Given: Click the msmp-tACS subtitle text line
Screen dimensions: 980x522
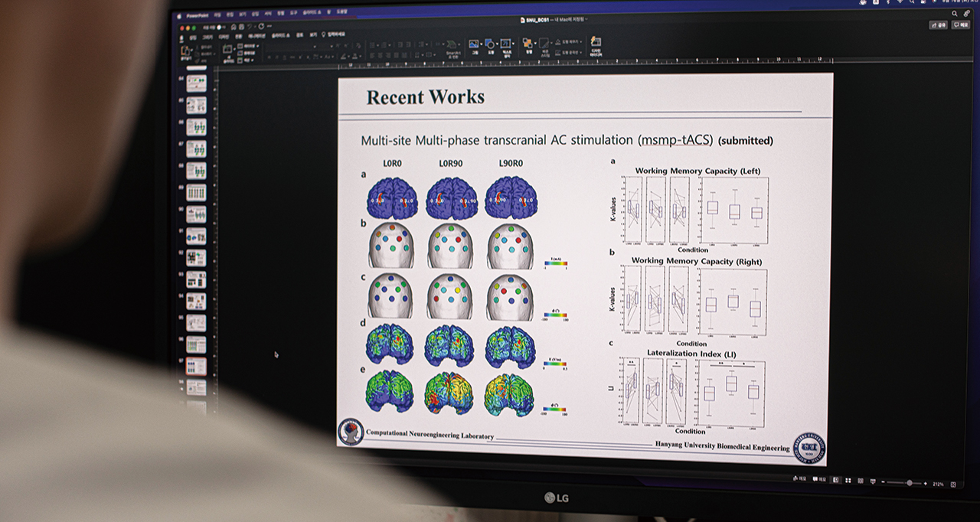Looking at the screenshot, I should coord(537,140).
